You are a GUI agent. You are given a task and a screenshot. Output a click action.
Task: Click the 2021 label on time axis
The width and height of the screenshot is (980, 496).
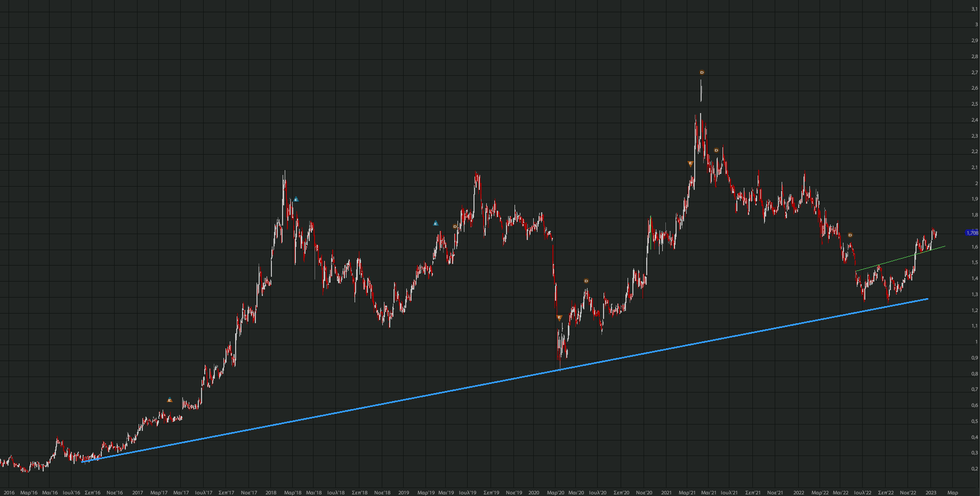pos(666,493)
